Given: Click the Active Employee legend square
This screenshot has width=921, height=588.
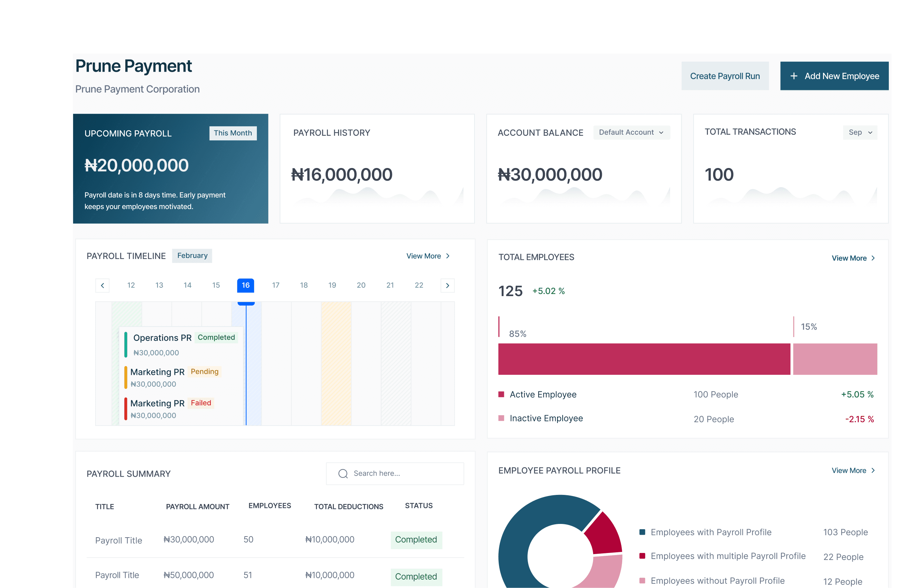Looking at the screenshot, I should pyautogui.click(x=501, y=394).
